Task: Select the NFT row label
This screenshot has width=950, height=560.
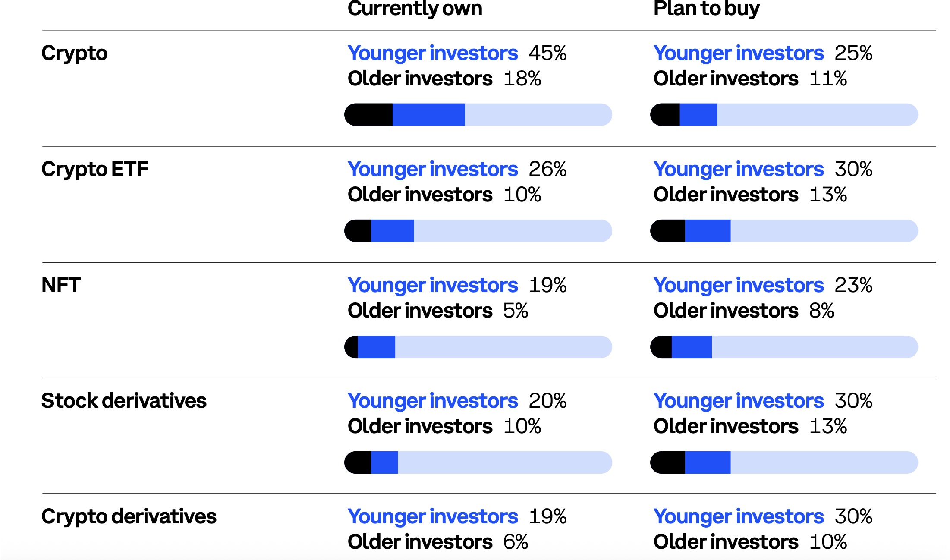Action: (x=61, y=285)
